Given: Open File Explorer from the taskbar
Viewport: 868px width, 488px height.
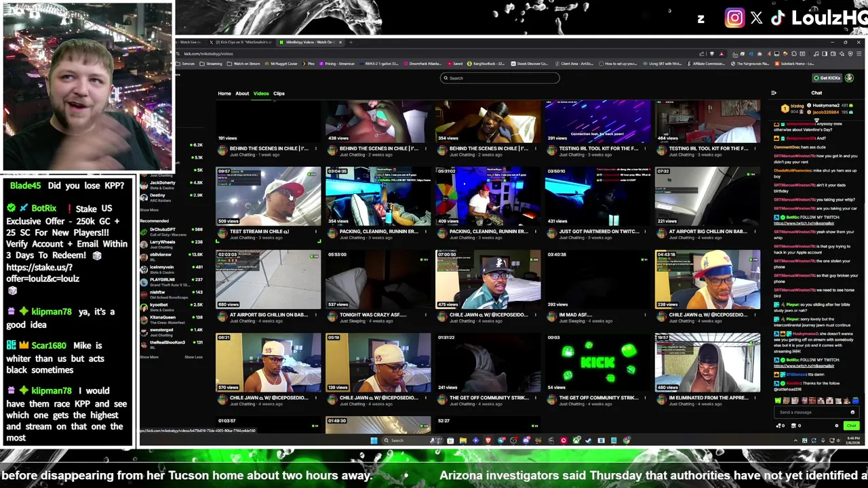Looking at the screenshot, I should pyautogui.click(x=463, y=441).
